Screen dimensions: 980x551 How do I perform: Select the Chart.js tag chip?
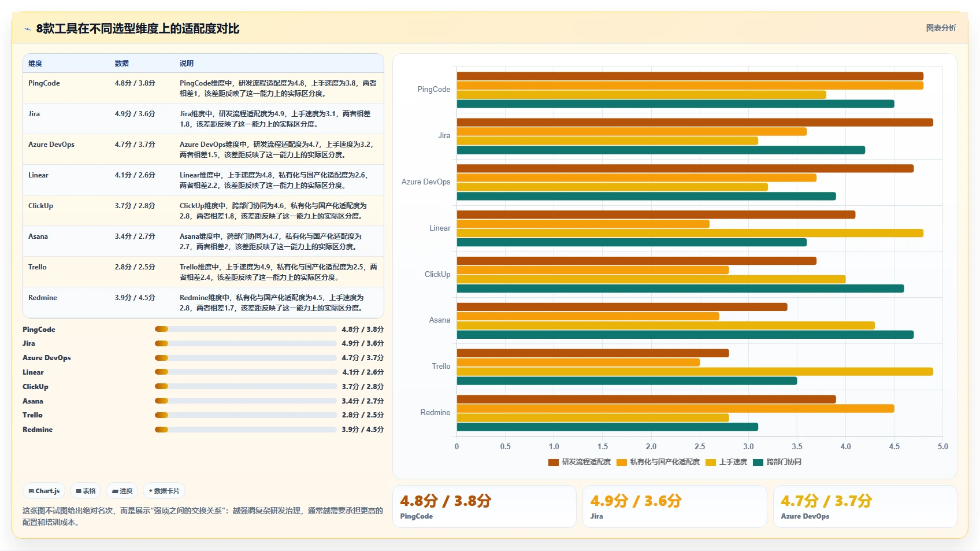(44, 491)
